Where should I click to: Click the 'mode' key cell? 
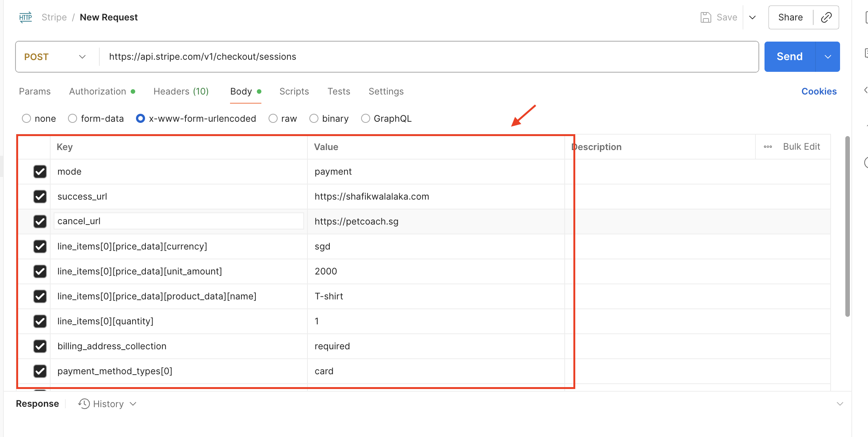pos(179,172)
